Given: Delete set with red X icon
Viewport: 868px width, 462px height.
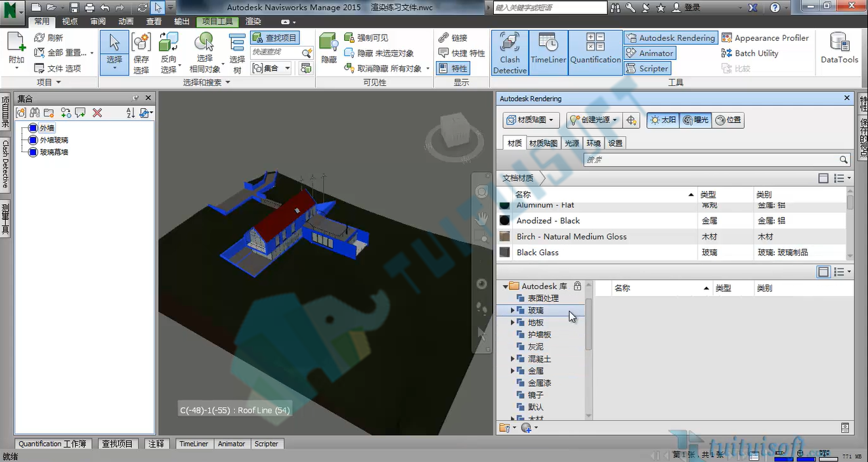Looking at the screenshot, I should (x=97, y=113).
